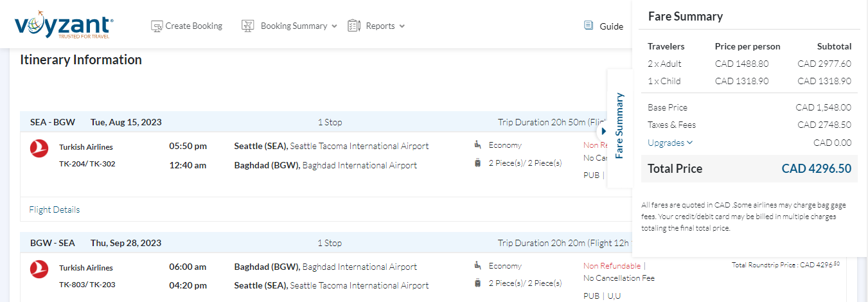Click the Booking Summary icon in header
The height and width of the screenshot is (302, 868).
[x=248, y=26]
